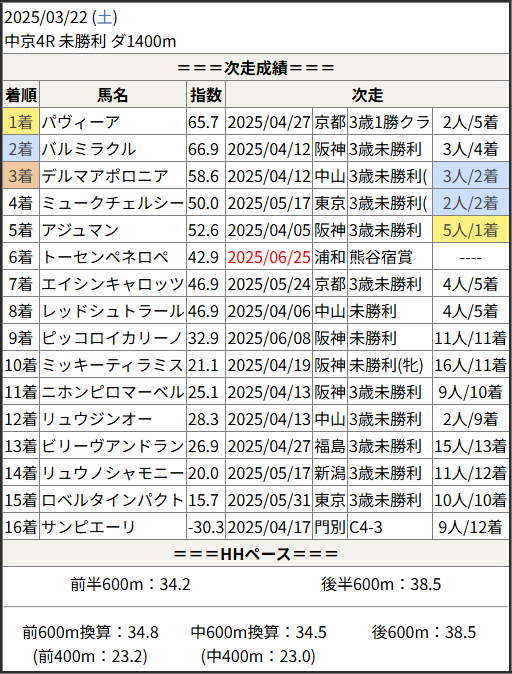The height and width of the screenshot is (674, 512).
Task: Click the orange 3着 rank cell
Action: [21, 176]
